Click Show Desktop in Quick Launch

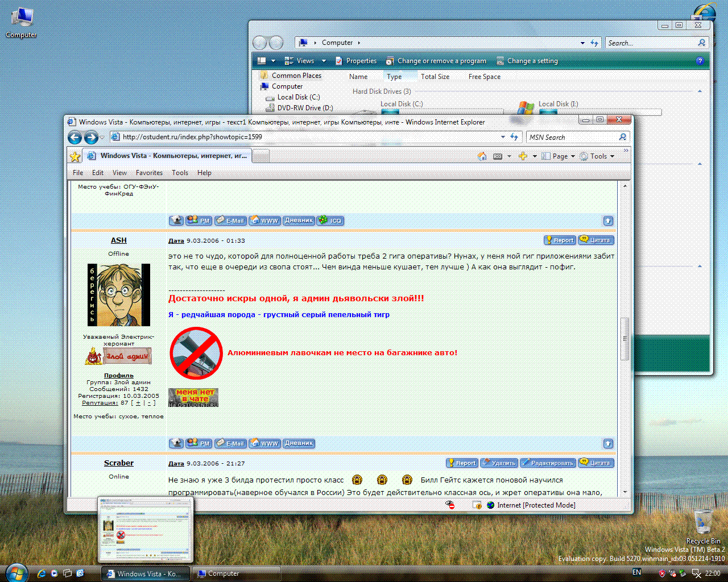click(x=67, y=573)
